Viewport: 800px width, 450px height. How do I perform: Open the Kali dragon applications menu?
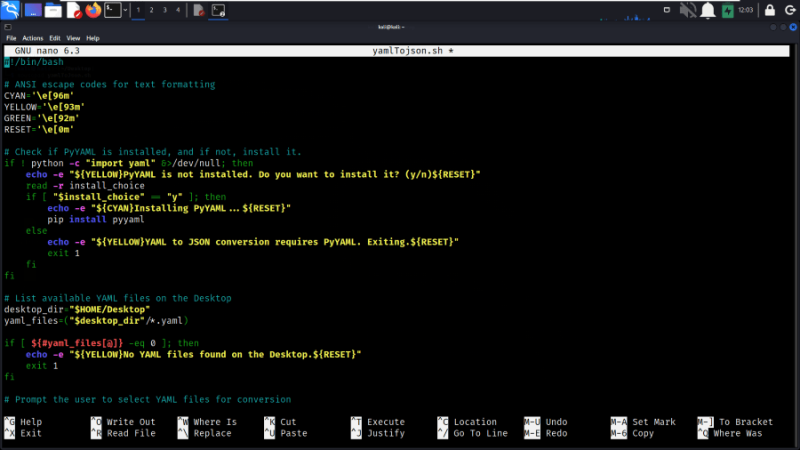point(11,10)
